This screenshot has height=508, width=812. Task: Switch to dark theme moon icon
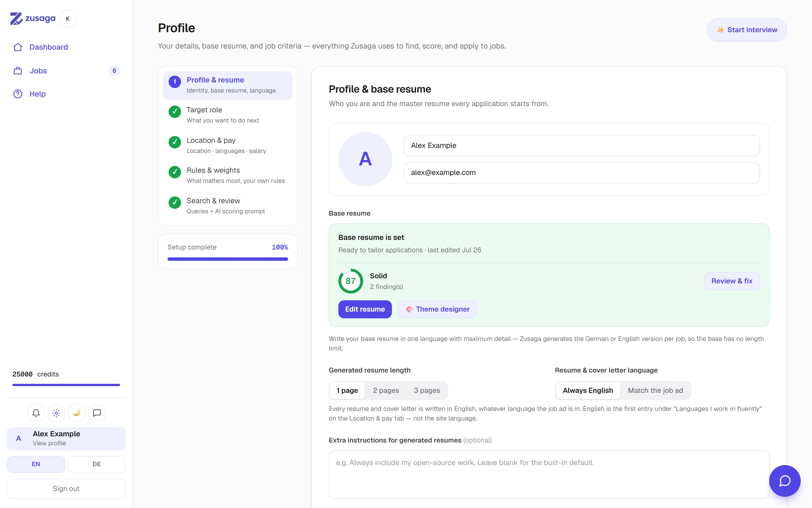click(x=76, y=413)
